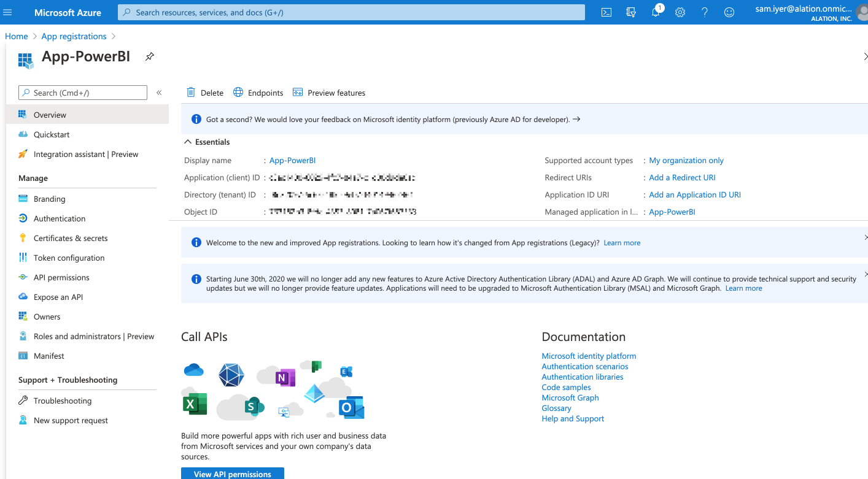This screenshot has width=868, height=479.
Task: Open Roles and administrators | Preview
Action: pyautogui.click(x=87, y=336)
